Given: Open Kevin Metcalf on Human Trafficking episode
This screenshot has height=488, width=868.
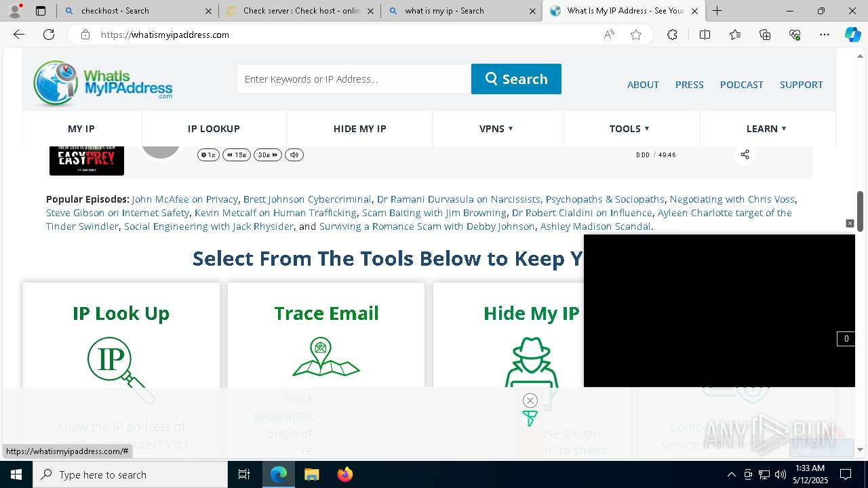Looking at the screenshot, I should [275, 213].
